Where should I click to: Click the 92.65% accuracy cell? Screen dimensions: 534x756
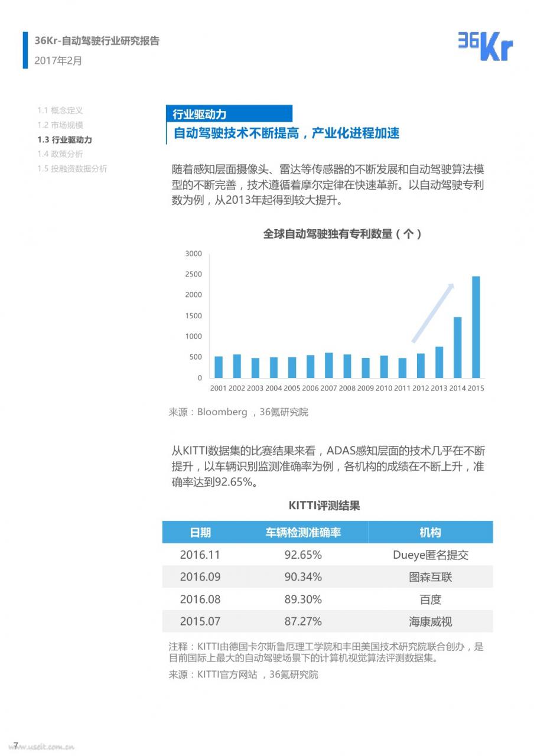pos(303,555)
